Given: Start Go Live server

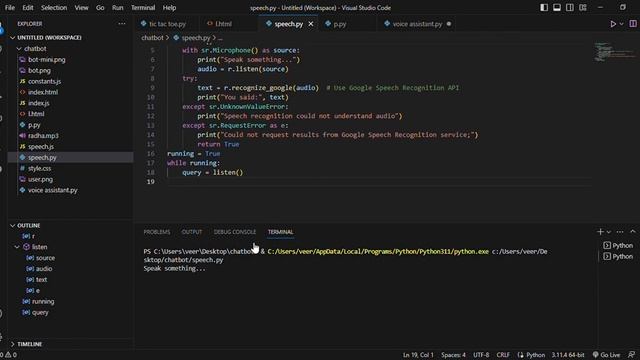Looking at the screenshot, I should 606,355.
